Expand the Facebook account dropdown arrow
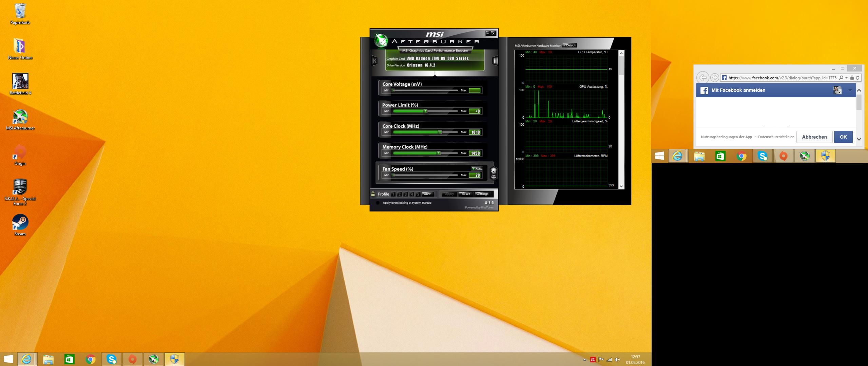 click(x=850, y=90)
